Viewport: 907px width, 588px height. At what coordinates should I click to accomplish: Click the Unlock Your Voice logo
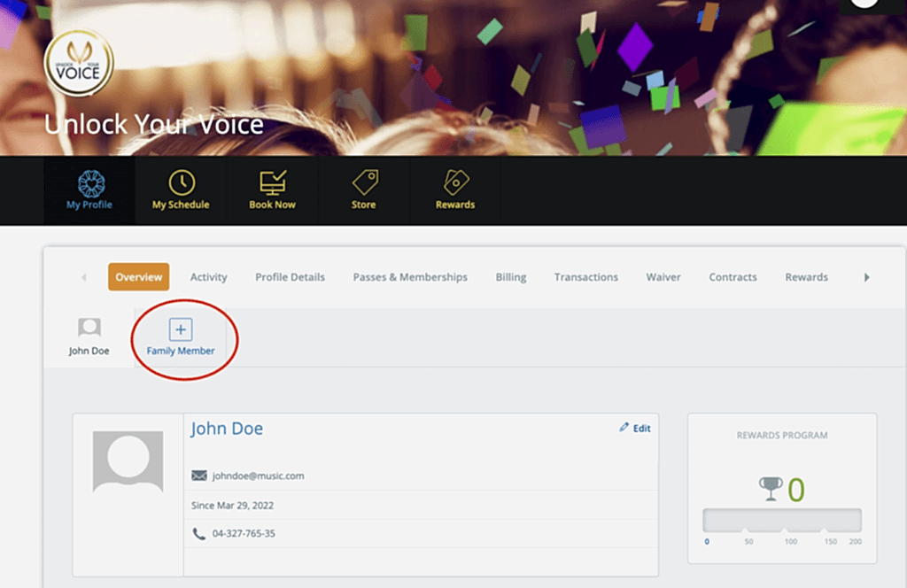pos(79,63)
